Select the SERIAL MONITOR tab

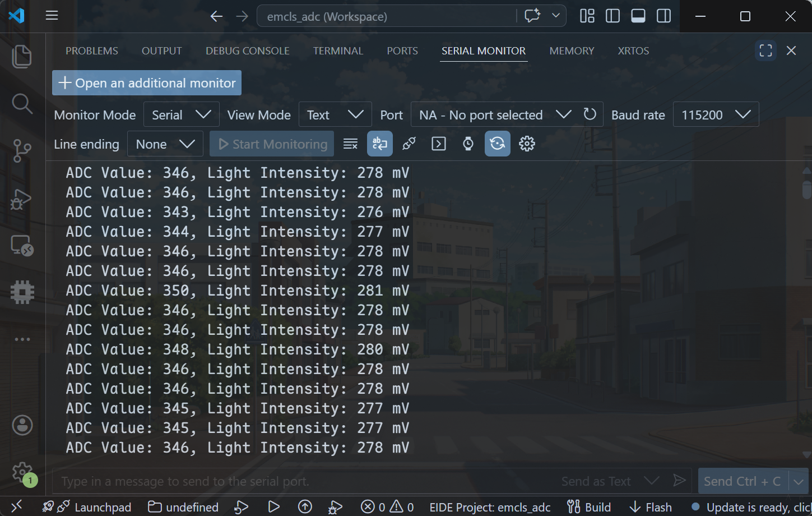(484, 50)
